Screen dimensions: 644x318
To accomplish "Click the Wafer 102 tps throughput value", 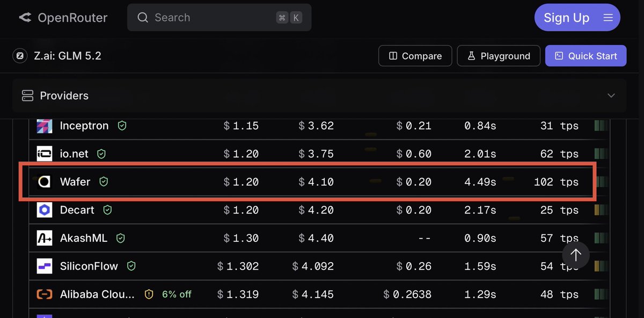I will pyautogui.click(x=556, y=182).
